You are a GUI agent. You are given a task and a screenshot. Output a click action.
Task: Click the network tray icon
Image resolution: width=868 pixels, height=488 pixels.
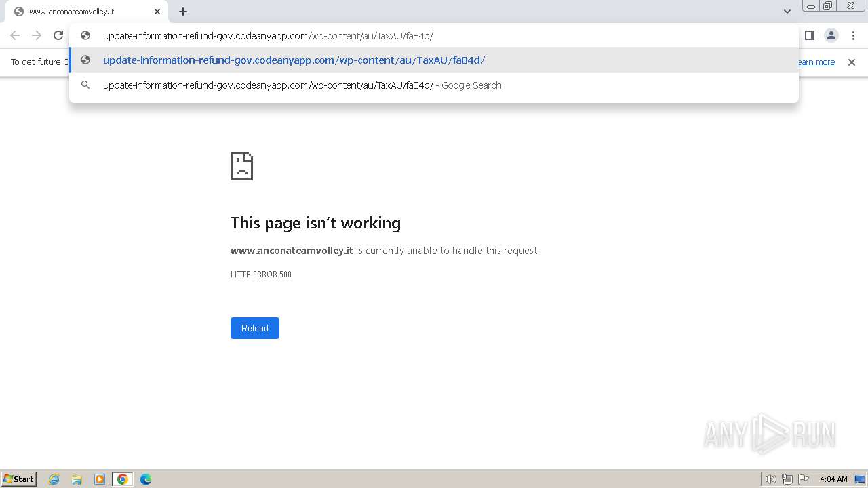click(x=787, y=479)
